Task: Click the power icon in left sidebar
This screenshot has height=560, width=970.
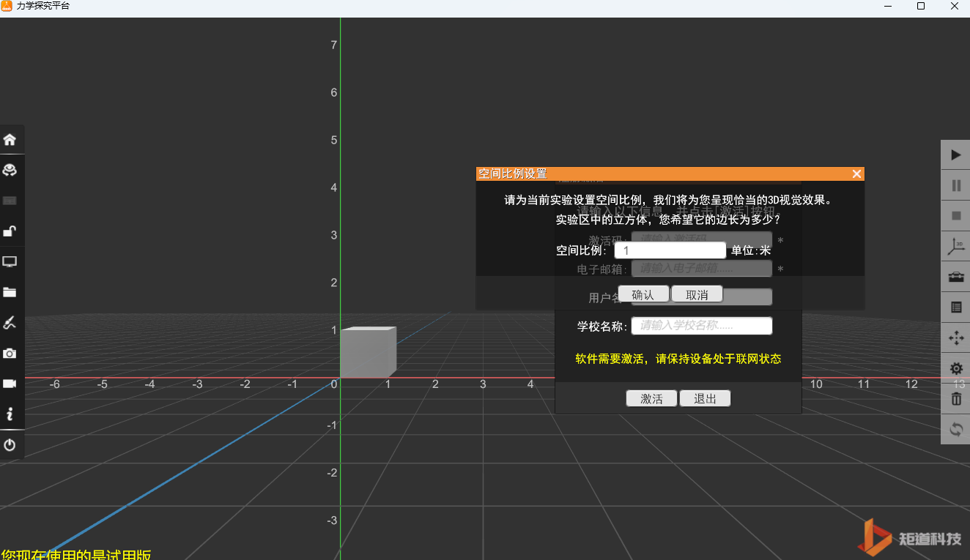Action: 10,445
